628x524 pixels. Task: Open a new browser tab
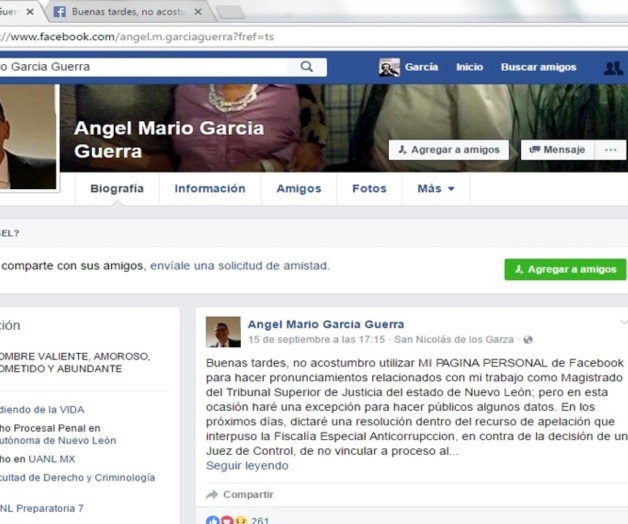point(231,12)
